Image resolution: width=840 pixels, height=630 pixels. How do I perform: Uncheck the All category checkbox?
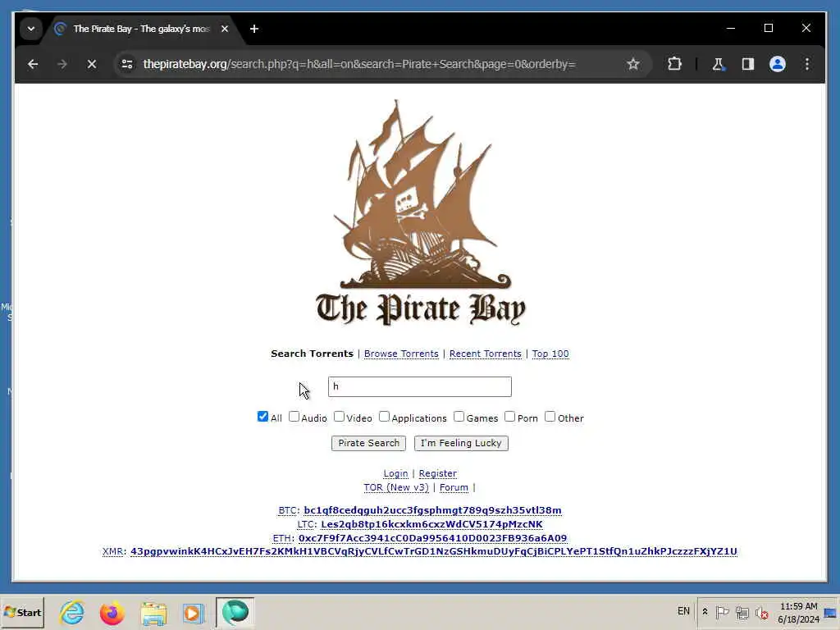[x=262, y=417]
